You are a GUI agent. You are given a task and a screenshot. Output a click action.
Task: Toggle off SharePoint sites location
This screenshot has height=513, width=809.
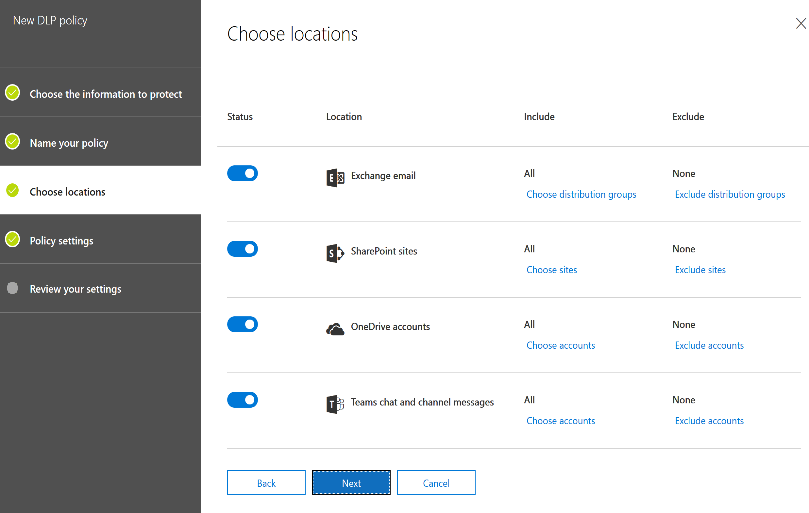tap(242, 249)
